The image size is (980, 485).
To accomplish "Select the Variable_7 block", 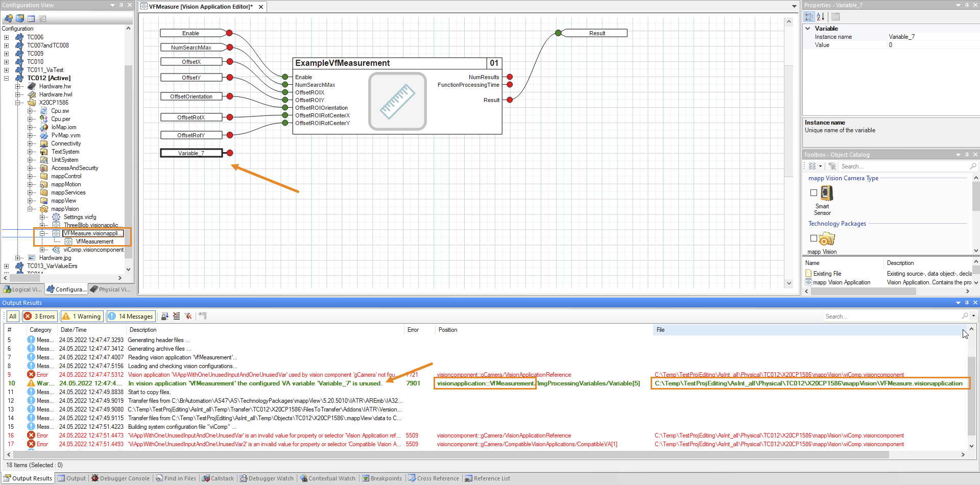I will tap(191, 153).
